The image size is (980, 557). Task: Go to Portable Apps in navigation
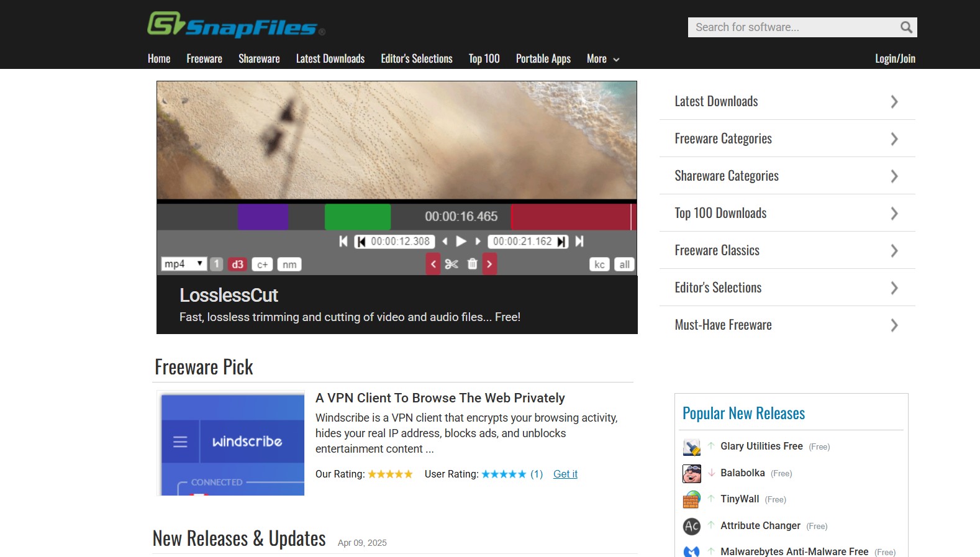coord(543,59)
